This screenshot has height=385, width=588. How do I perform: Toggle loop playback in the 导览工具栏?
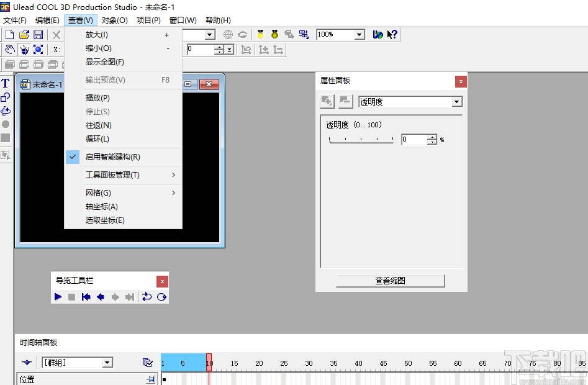coord(160,297)
